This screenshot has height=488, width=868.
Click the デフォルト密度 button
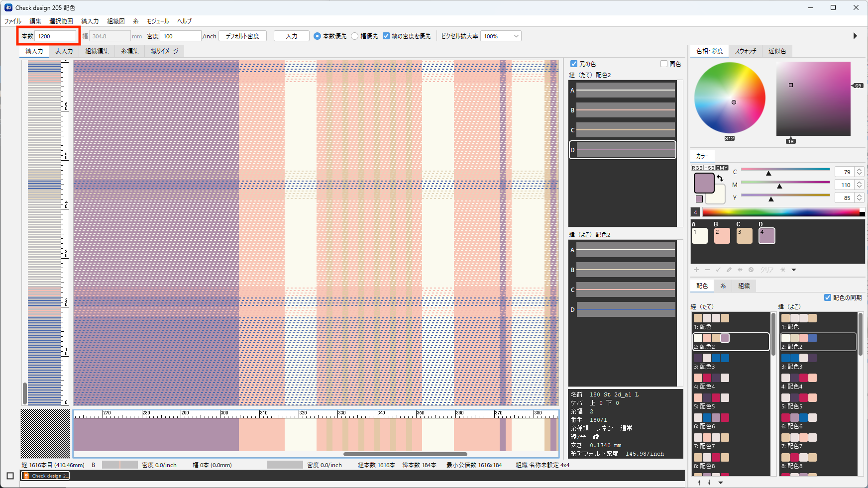242,36
